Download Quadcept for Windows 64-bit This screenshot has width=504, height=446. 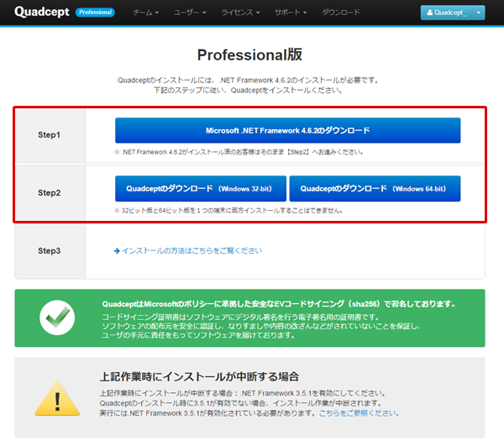tap(375, 189)
